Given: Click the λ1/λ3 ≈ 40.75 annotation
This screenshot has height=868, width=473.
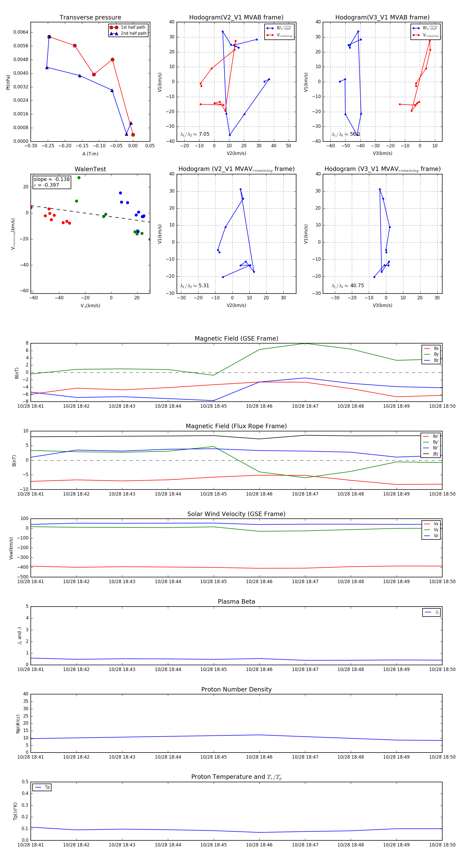Looking at the screenshot, I should [x=348, y=286].
